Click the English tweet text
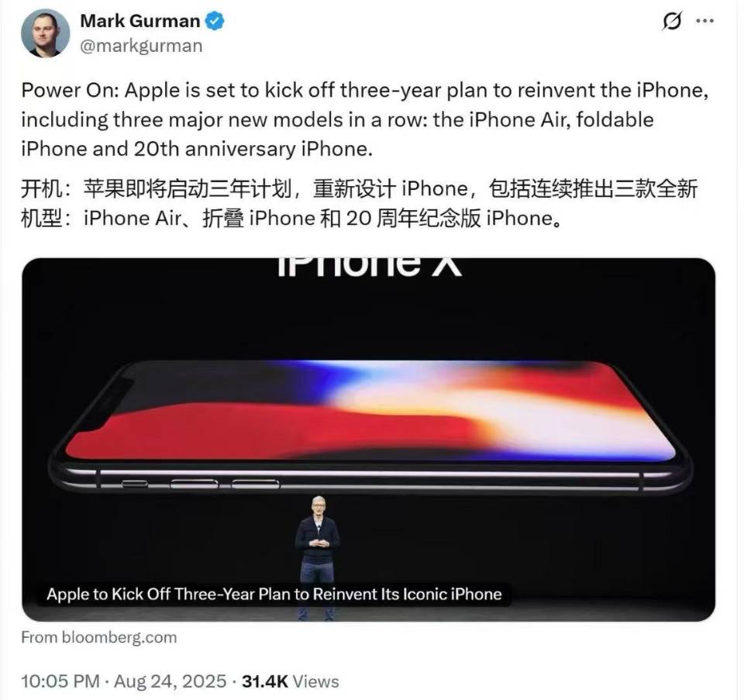 [365, 119]
